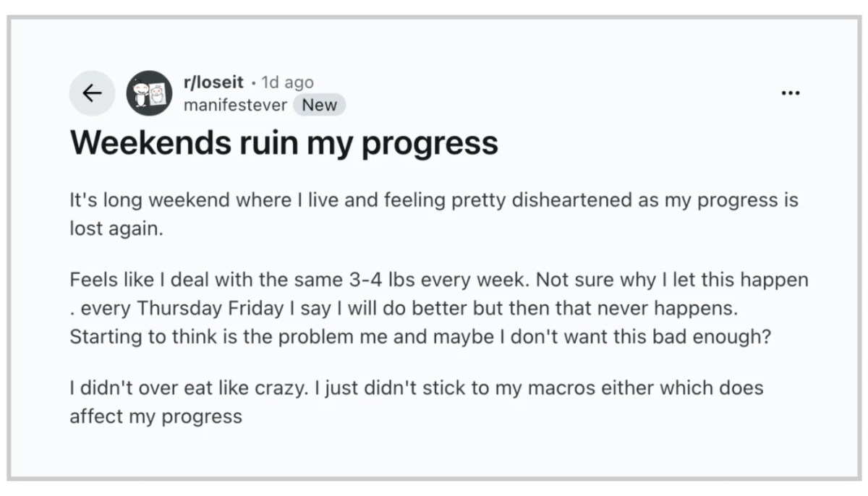The image size is (868, 496).
Task: Open the three-dot post options menu
Action: 791,93
